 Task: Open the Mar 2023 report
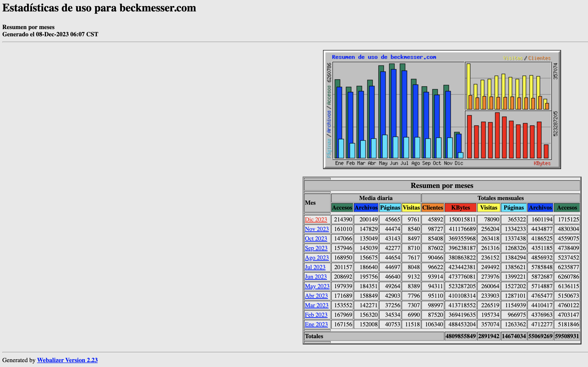[x=317, y=305]
